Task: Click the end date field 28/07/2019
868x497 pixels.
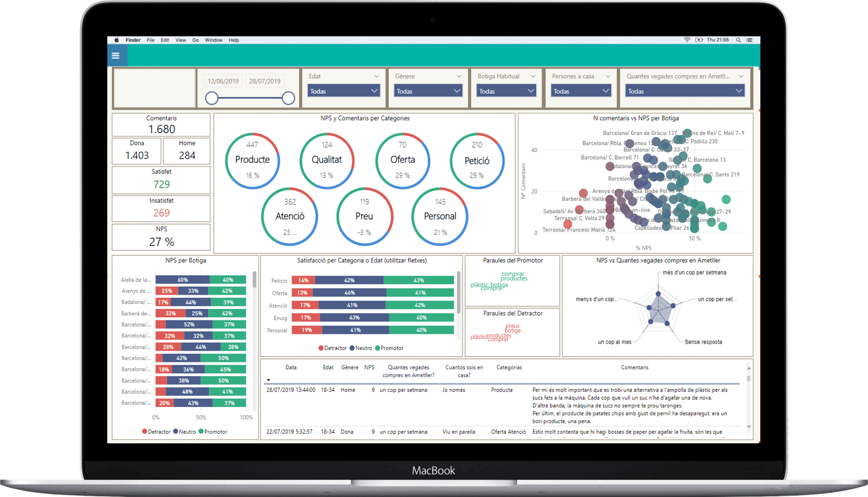Action: coord(264,81)
